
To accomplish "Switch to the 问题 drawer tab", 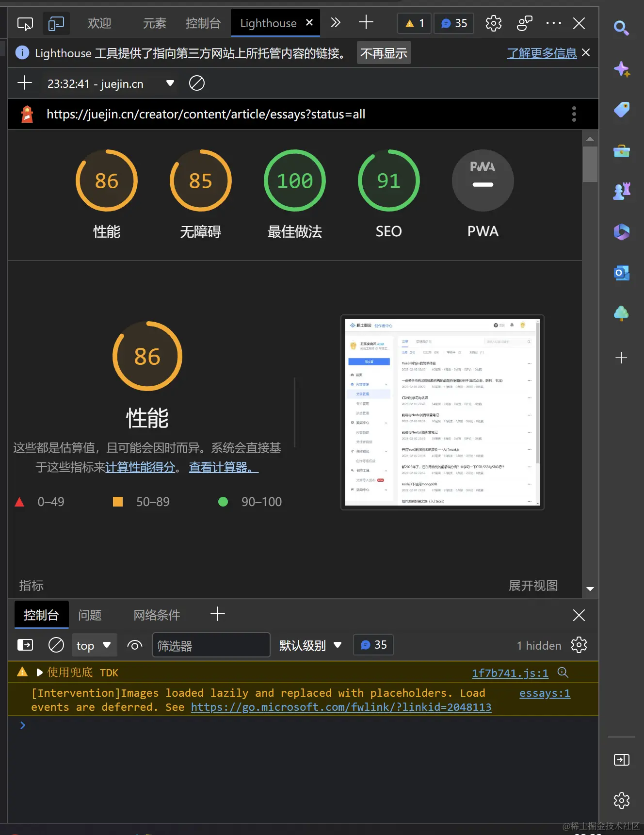I will click(x=90, y=615).
